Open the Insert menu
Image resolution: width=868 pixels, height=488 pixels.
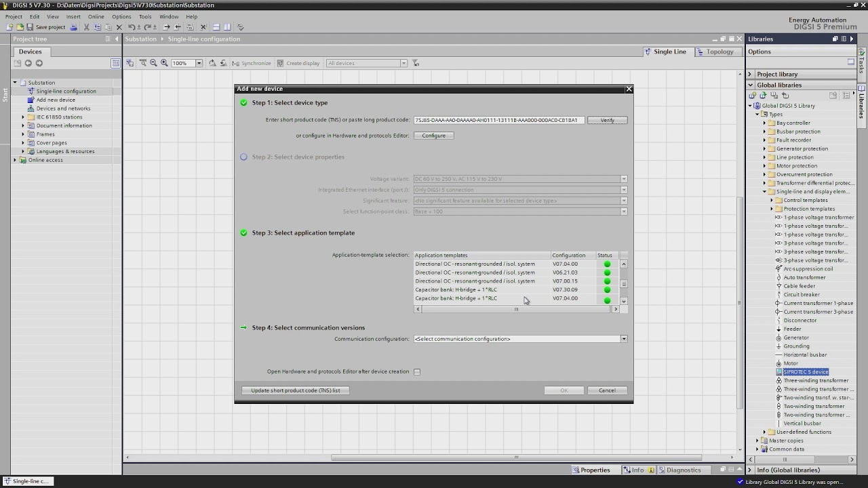[73, 17]
